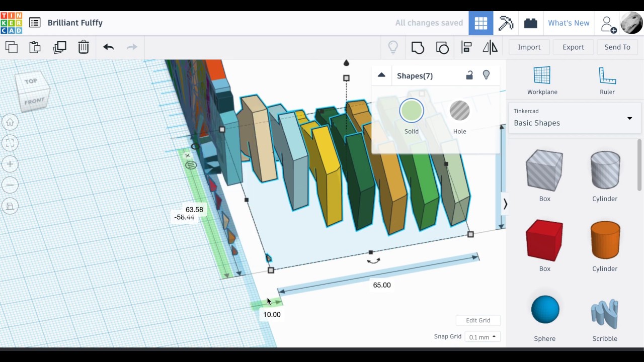Click the Home view icon
This screenshot has height=362, width=644.
(10, 123)
